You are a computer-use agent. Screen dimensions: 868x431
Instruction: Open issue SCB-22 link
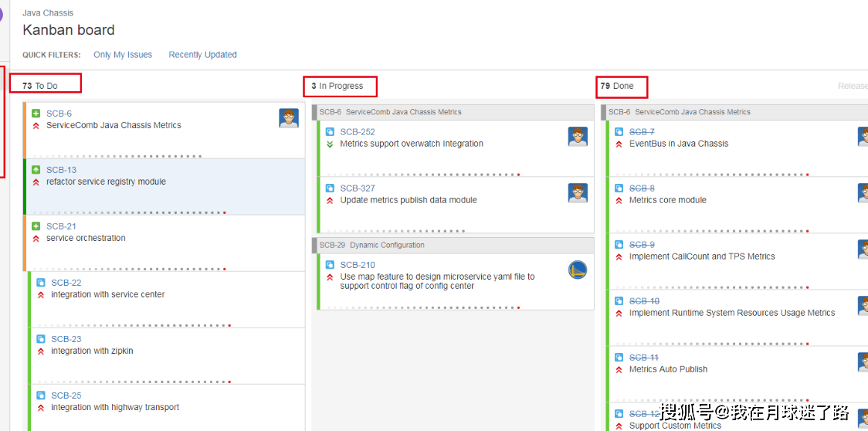coord(66,283)
